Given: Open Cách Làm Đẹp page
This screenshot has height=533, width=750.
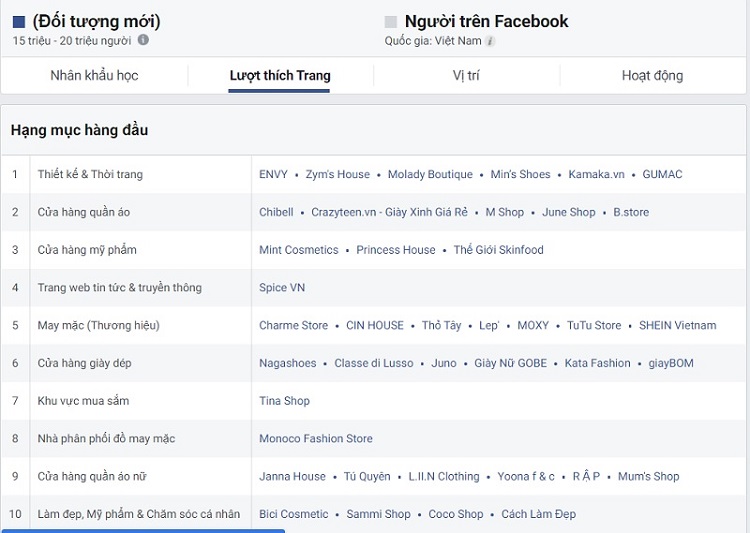Looking at the screenshot, I should click(539, 514).
